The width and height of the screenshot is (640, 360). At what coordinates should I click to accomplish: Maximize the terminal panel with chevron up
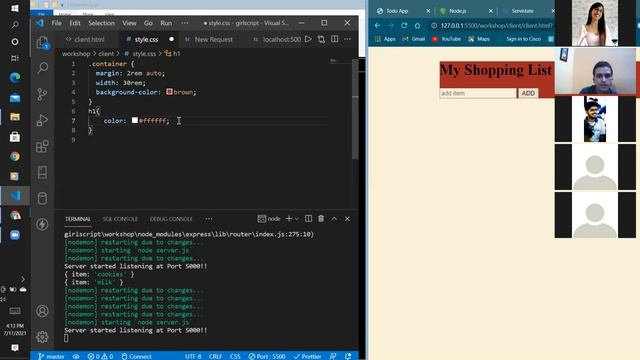click(334, 219)
